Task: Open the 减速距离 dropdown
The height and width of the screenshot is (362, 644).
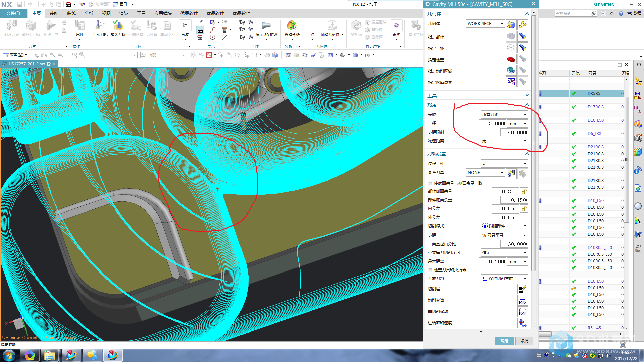Action: tap(504, 141)
